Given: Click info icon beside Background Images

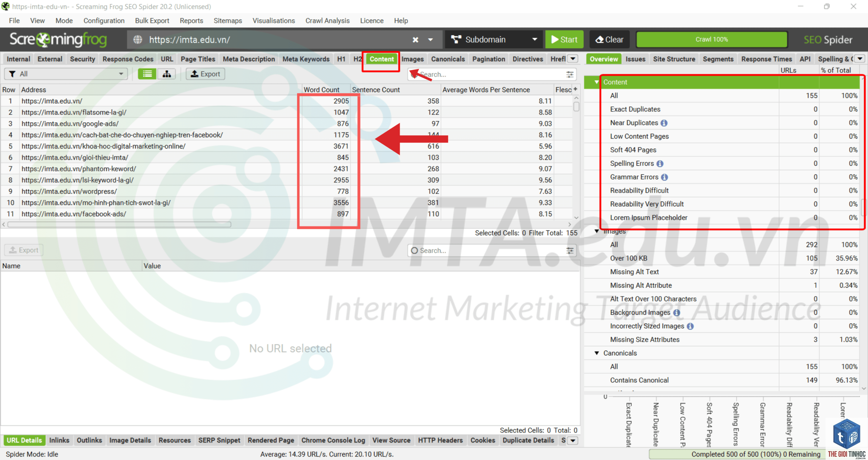Looking at the screenshot, I should point(676,313).
